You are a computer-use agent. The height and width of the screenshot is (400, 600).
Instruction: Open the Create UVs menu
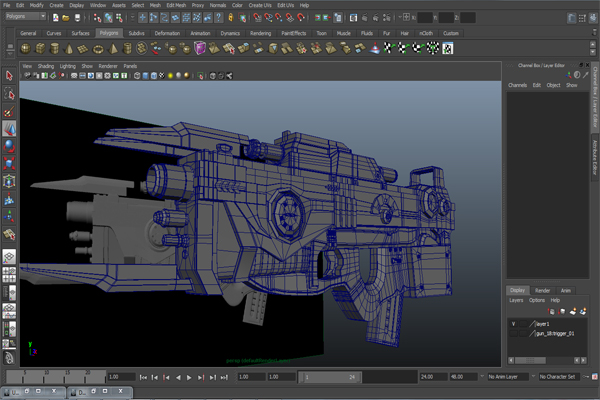tap(260, 5)
